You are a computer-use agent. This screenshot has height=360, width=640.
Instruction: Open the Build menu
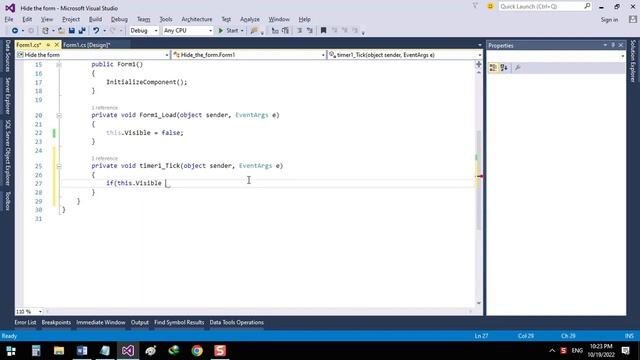click(96, 19)
